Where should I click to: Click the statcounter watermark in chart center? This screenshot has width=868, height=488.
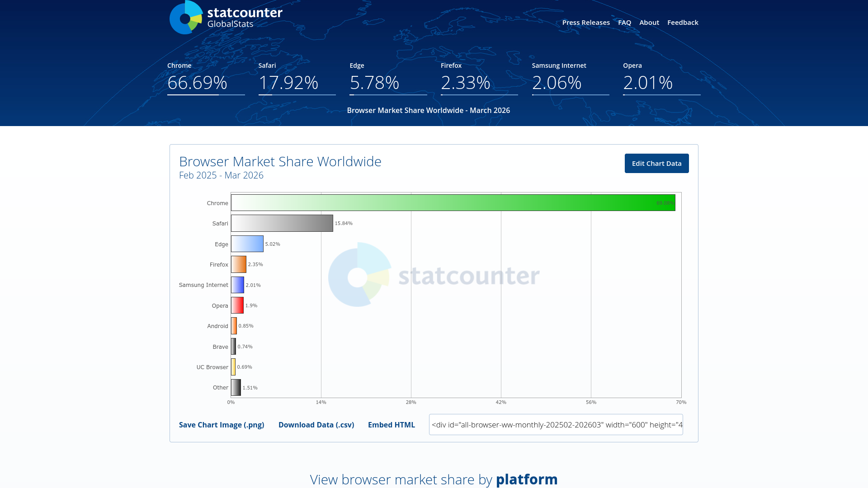pyautogui.click(x=434, y=276)
